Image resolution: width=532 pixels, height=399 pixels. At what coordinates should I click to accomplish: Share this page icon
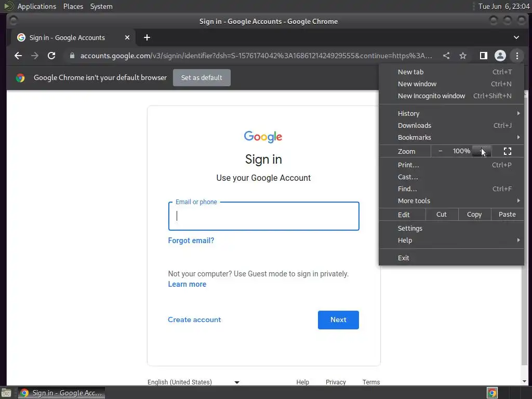446,56
